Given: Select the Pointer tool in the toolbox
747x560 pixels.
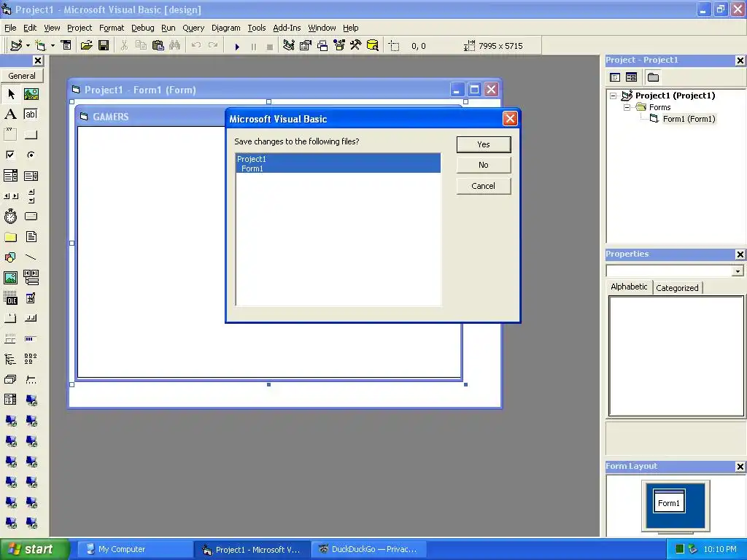Looking at the screenshot, I should coord(11,94).
